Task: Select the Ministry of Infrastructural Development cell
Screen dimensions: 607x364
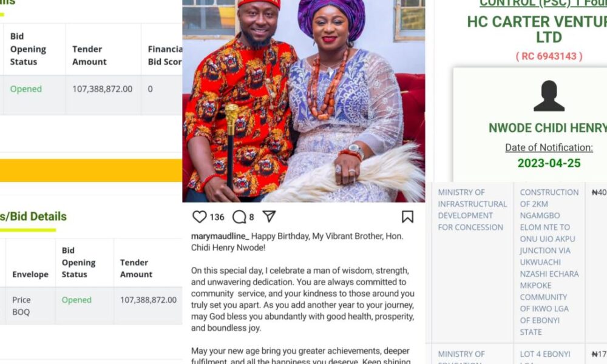Action: [472, 210]
